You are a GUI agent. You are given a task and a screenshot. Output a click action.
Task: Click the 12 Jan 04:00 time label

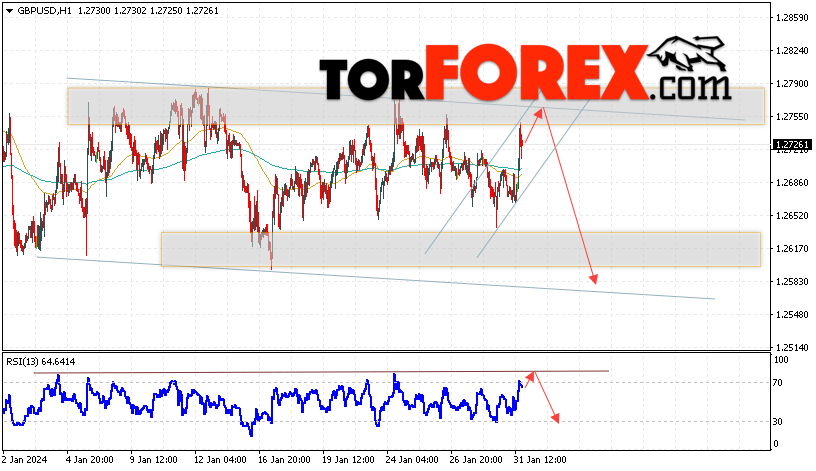click(x=220, y=460)
